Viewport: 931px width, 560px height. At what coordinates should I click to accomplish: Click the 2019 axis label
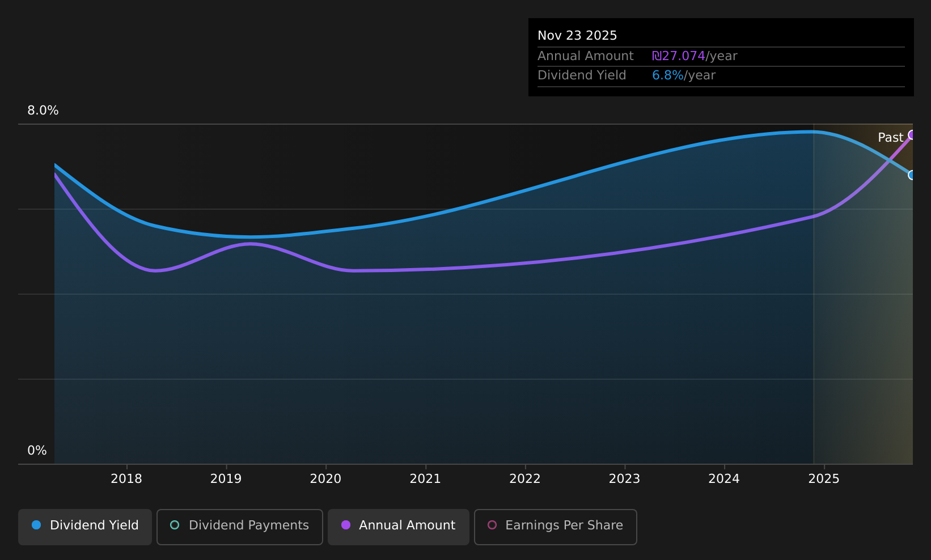click(226, 479)
